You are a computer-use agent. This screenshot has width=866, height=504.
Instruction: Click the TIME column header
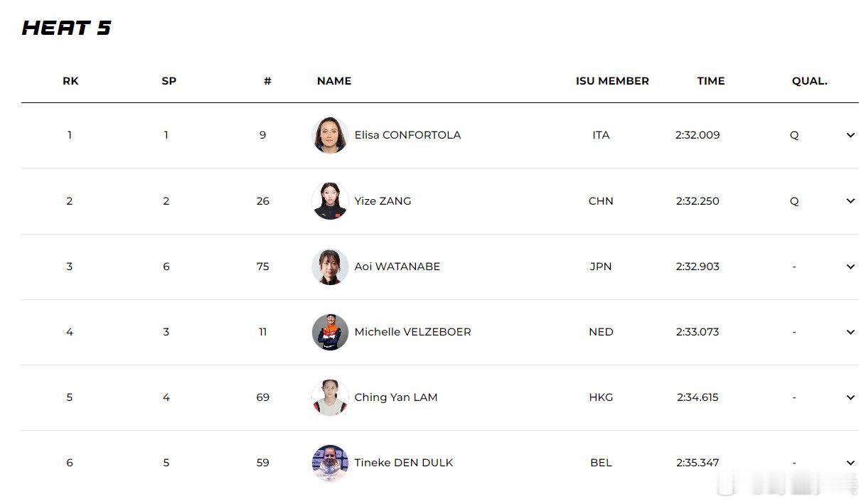click(710, 81)
